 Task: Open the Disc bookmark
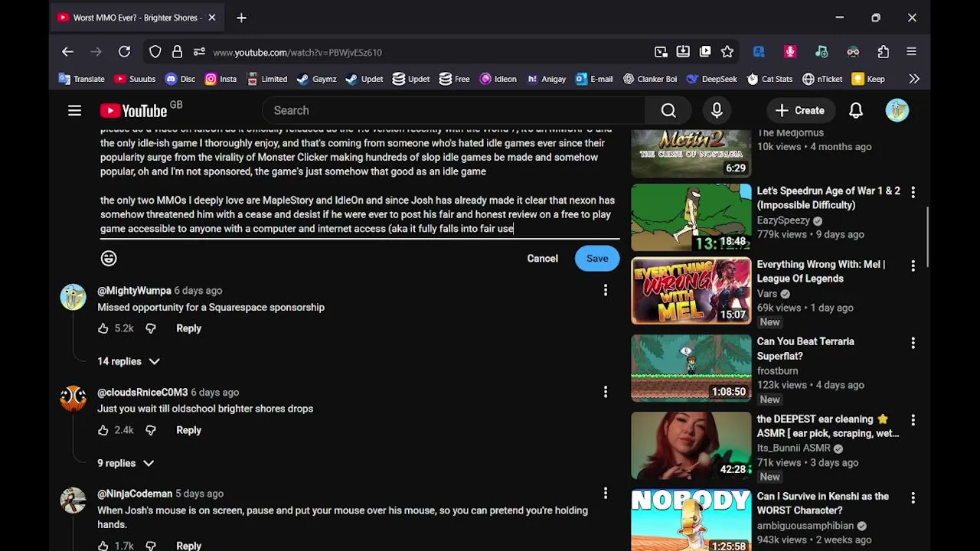(180, 79)
